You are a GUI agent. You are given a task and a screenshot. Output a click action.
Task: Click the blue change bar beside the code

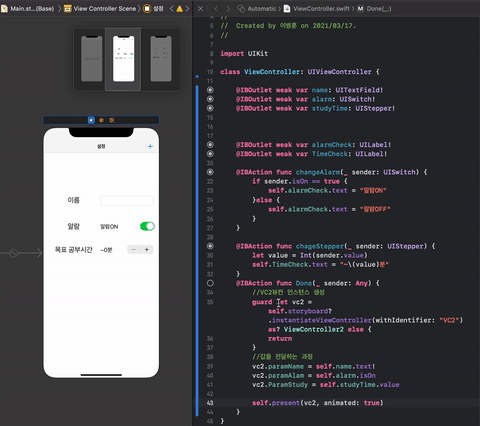point(197,250)
